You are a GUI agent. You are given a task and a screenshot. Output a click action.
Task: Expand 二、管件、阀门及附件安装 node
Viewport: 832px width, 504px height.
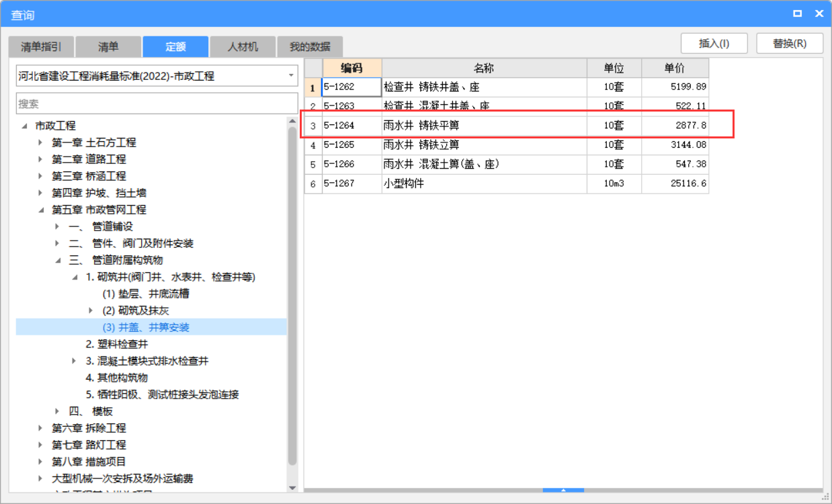click(57, 243)
